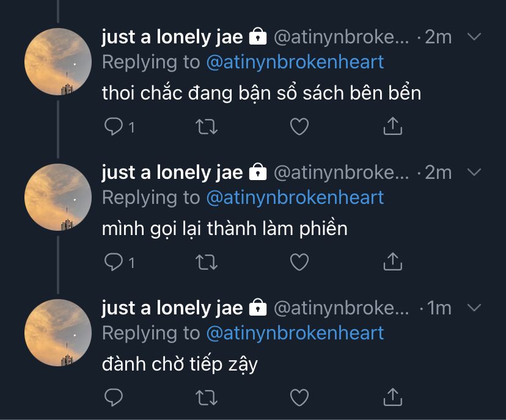Viewport: 506px width, 420px height.
Task: Open @atinynbrokenheart mention in the last tweet
Action: coord(295,333)
